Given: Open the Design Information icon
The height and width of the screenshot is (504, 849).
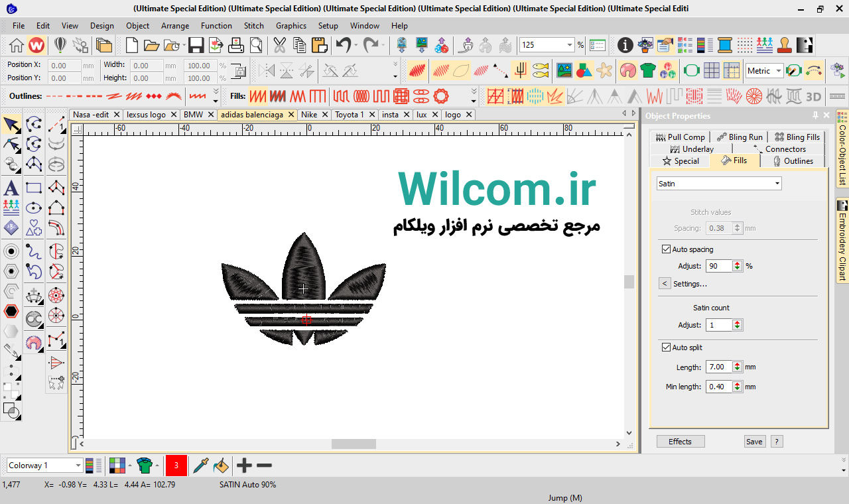Looking at the screenshot, I should [x=625, y=45].
